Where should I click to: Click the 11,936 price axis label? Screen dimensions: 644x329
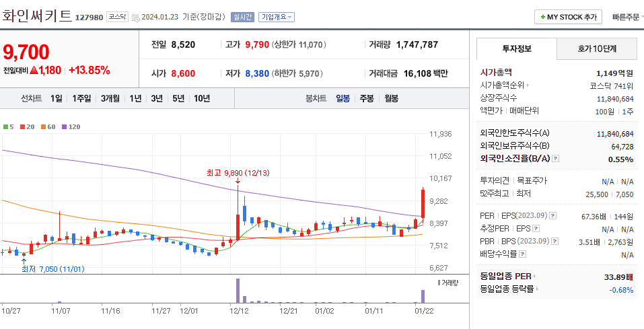coord(440,134)
